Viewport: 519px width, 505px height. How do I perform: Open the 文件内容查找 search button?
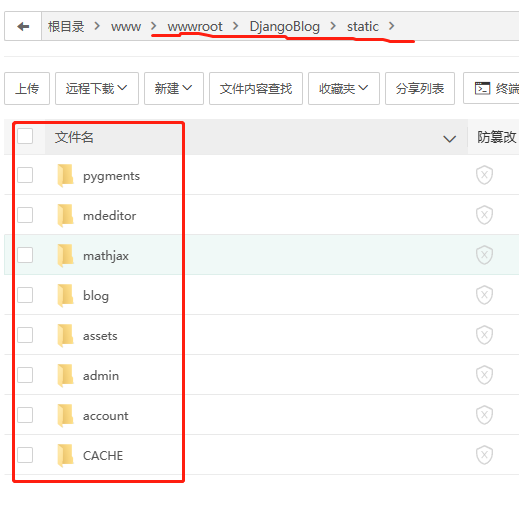[256, 88]
